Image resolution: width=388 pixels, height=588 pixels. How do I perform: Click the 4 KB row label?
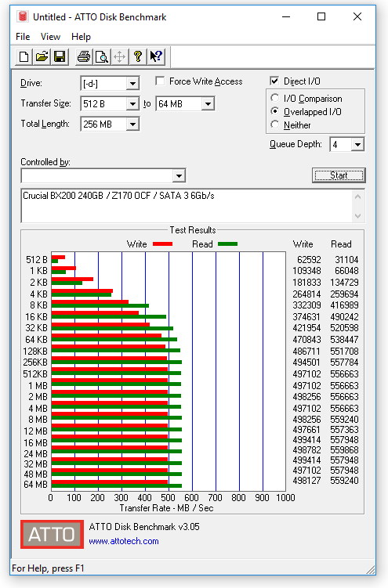pos(38,294)
